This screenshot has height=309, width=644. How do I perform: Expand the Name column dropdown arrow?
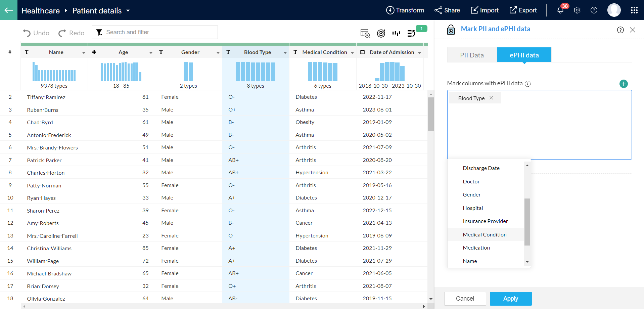(x=84, y=52)
